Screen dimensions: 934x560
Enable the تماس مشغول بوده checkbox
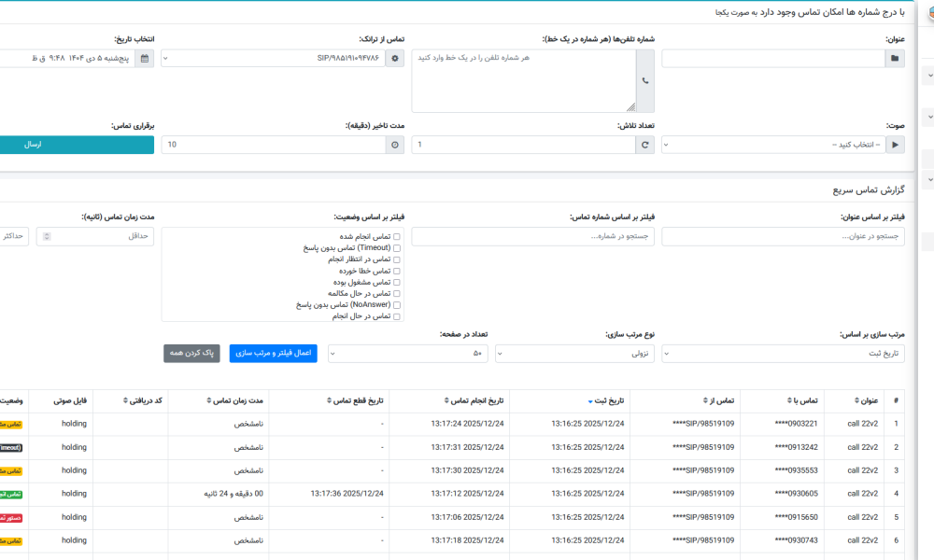397,282
